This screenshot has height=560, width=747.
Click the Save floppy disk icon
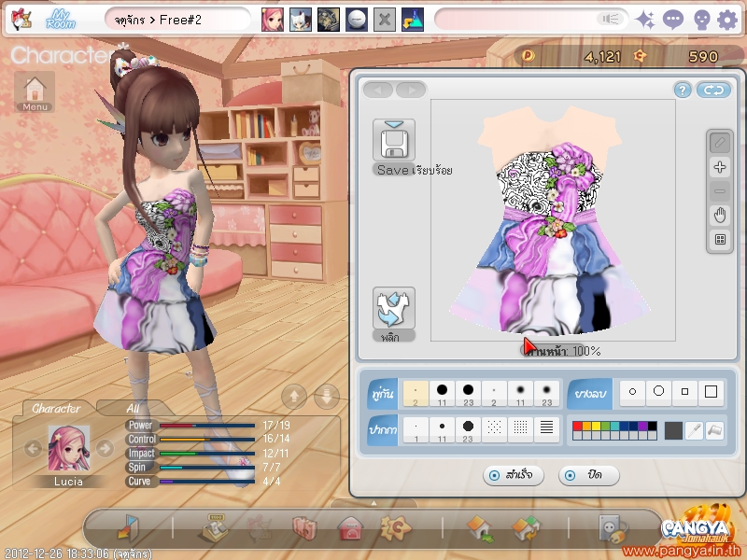(394, 140)
